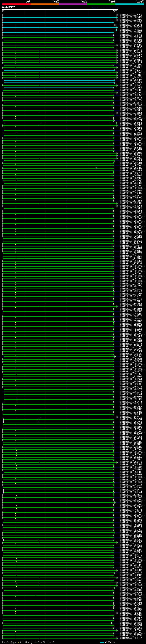Screen dimensions: 146x644
Task: Select the UniRef100_Q9XTL9 entry
Action: 131,60
